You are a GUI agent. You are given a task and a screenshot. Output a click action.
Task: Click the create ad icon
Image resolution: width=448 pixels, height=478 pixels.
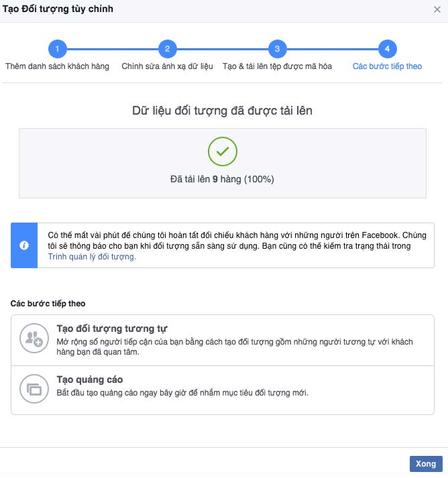[x=34, y=389]
